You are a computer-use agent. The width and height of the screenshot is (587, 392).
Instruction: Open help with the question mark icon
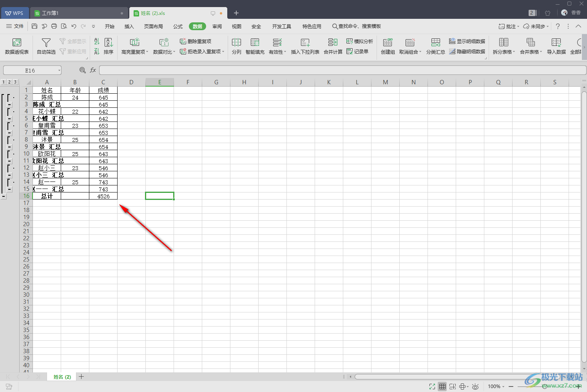[x=558, y=26]
